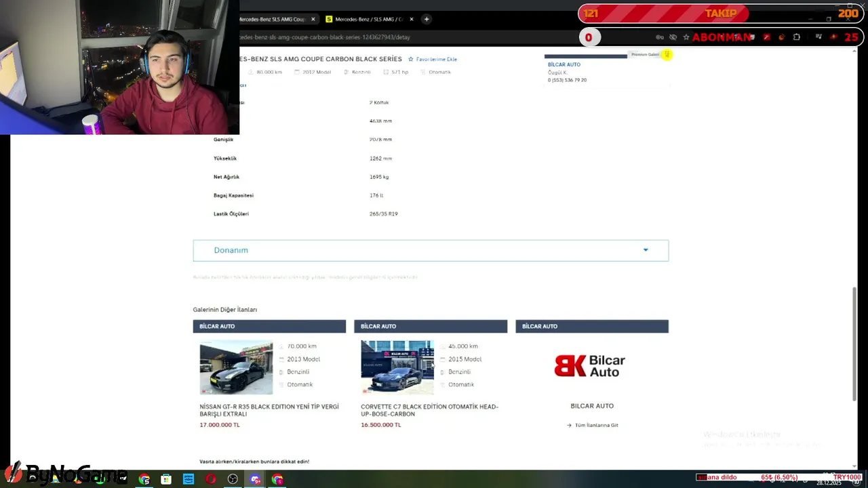
Task: Click the Lastik Ölçüleri label
Action: (231, 213)
